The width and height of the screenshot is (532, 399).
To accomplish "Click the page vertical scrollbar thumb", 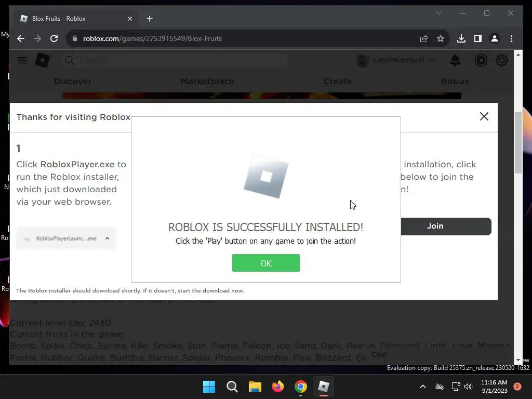I will [x=518, y=142].
